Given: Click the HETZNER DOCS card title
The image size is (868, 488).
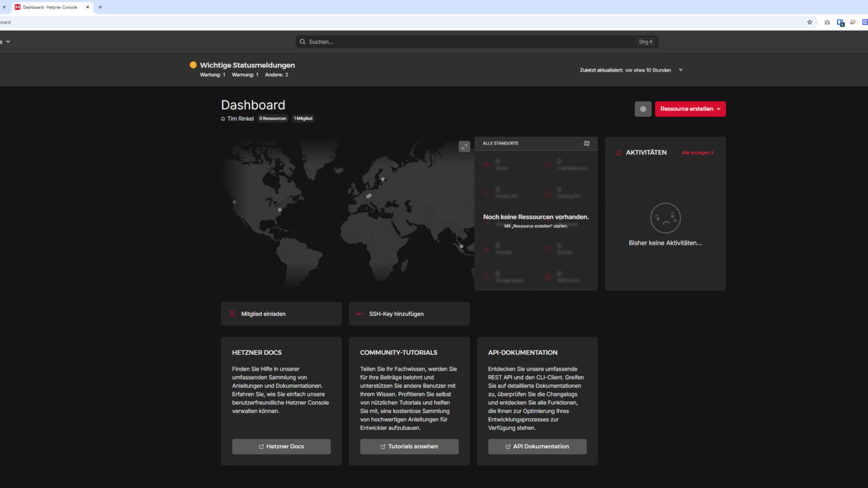Looking at the screenshot, I should 257,352.
